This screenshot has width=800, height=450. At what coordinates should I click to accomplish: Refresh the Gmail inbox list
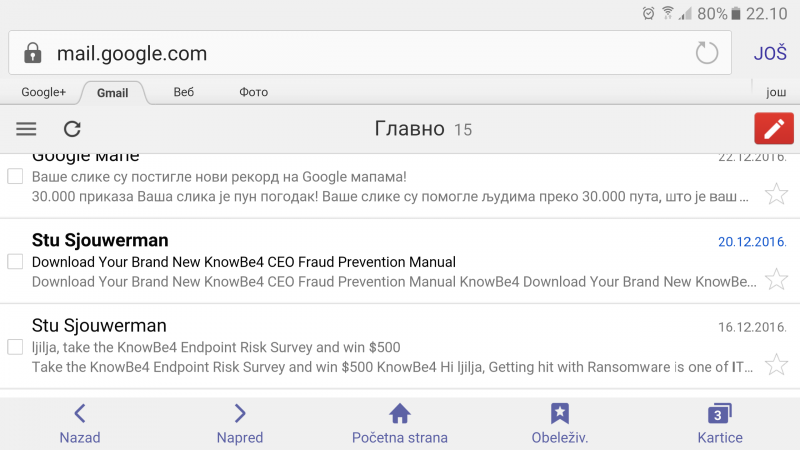72,129
